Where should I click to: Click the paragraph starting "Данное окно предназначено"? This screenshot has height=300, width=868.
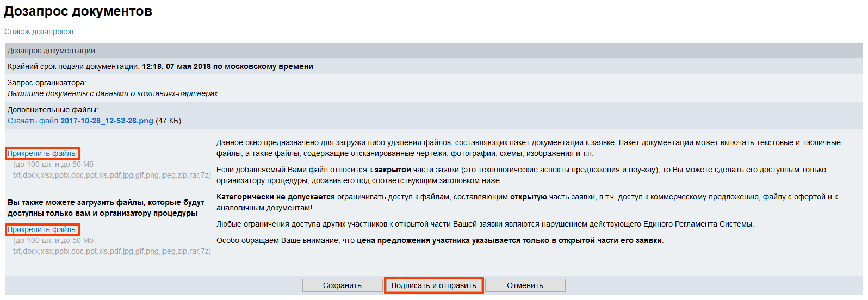pyautogui.click(x=528, y=148)
